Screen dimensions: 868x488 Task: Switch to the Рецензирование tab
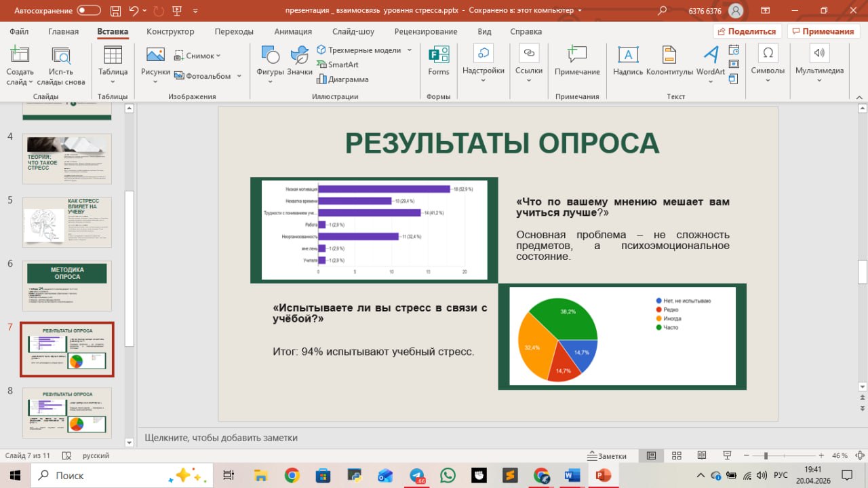427,31
